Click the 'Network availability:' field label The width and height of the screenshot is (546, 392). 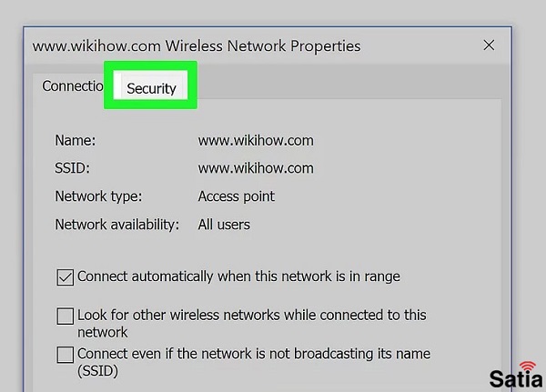(117, 225)
